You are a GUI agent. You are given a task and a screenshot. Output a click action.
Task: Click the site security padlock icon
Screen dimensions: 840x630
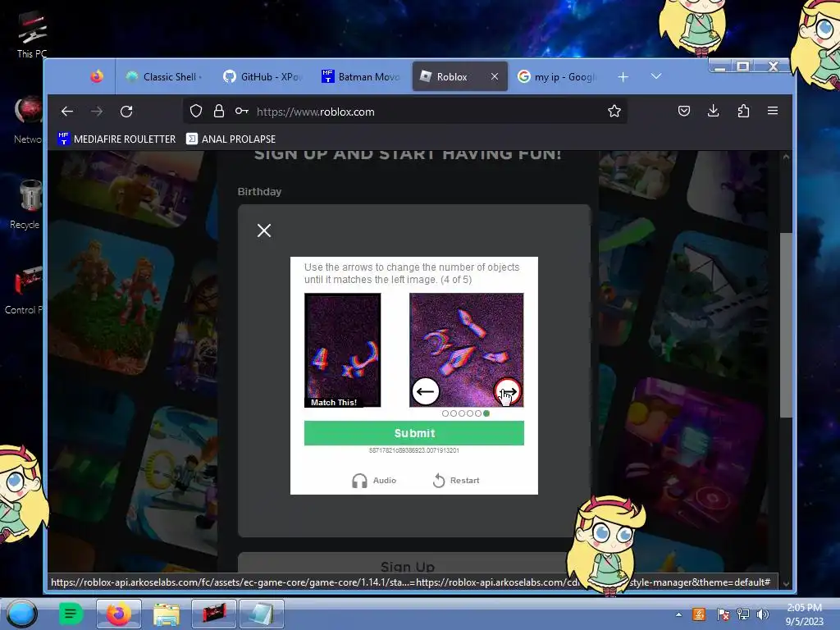coord(218,111)
